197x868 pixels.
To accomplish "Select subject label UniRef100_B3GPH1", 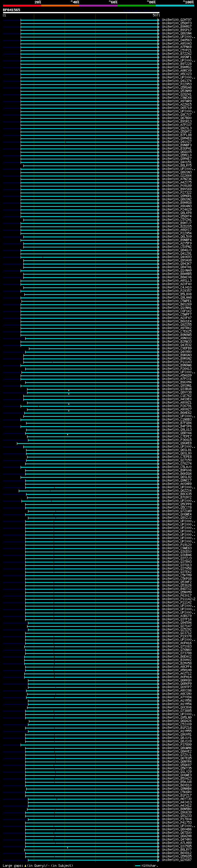I will [177, 149].
